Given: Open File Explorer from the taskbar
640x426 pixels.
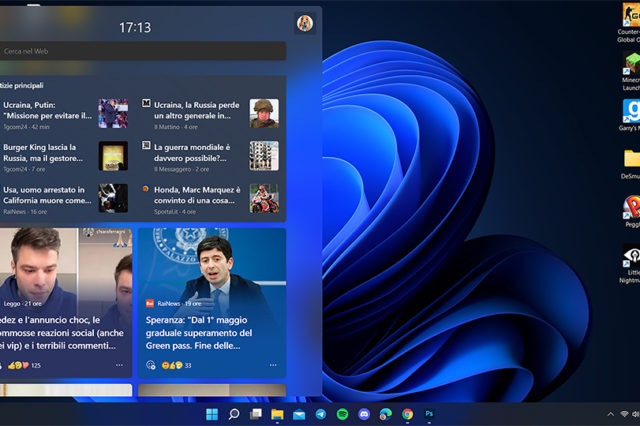Looking at the screenshot, I should tap(277, 414).
